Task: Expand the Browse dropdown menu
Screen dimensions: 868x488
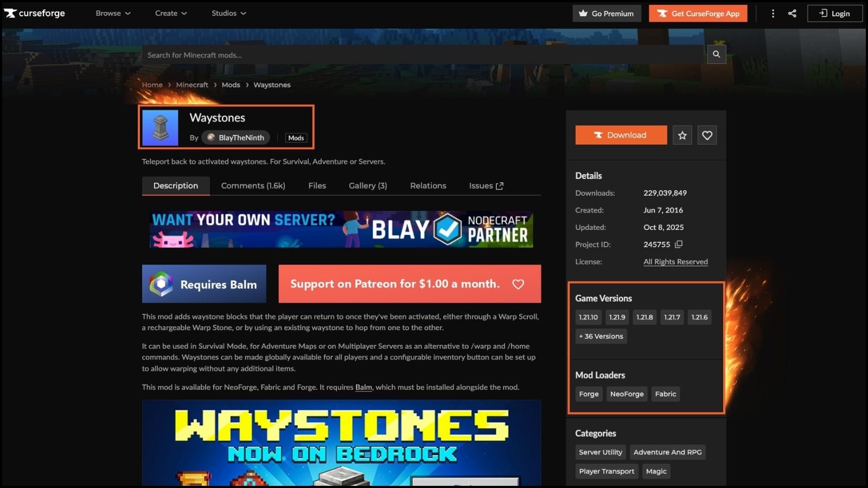Action: 113,13
